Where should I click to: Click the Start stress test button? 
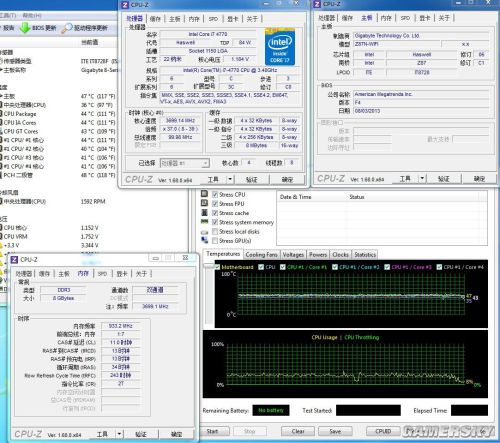click(212, 431)
